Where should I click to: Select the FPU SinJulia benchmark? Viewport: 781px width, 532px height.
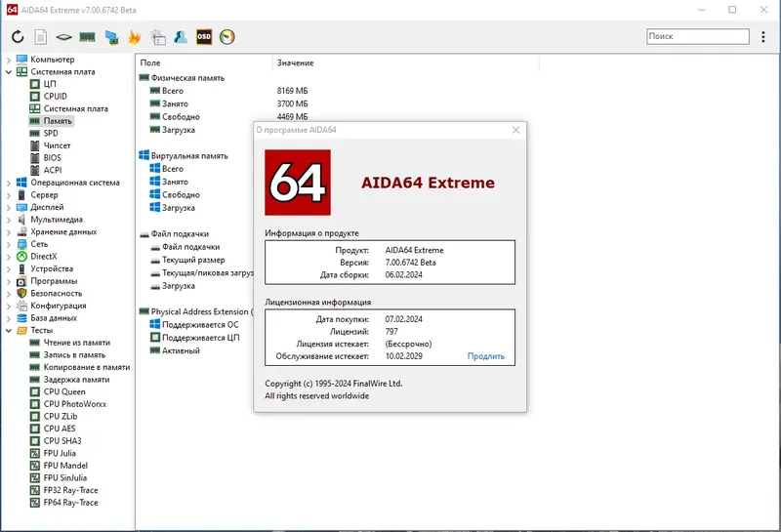[64, 477]
